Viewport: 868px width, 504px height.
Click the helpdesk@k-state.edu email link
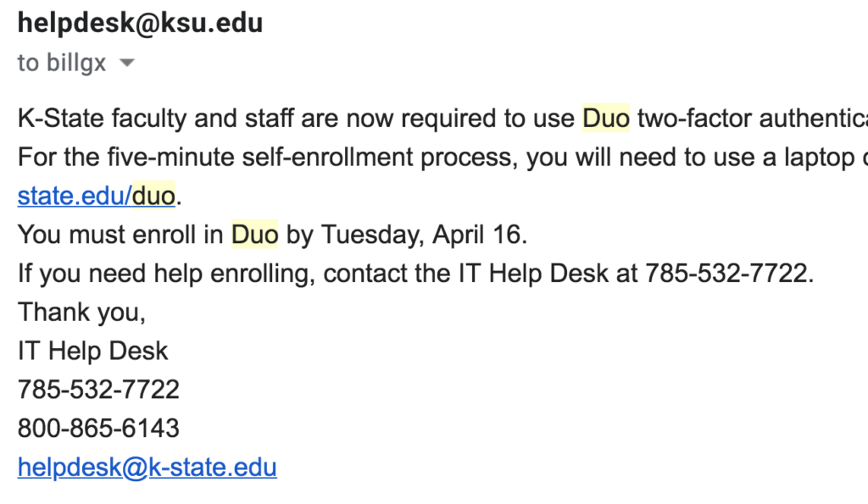(147, 467)
